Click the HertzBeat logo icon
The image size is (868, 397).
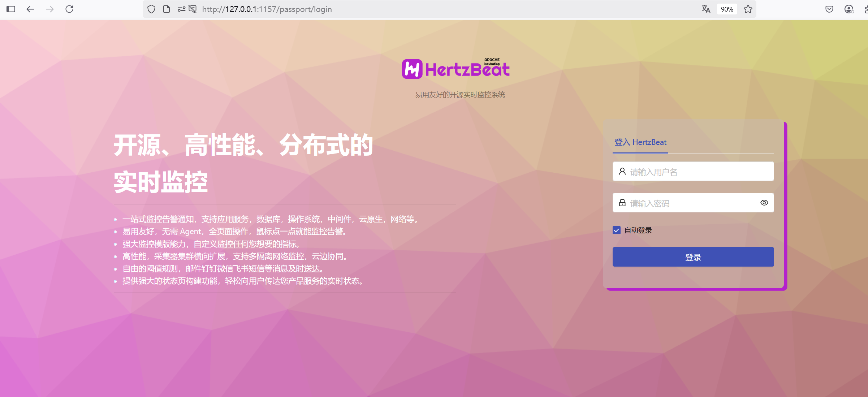tap(412, 69)
